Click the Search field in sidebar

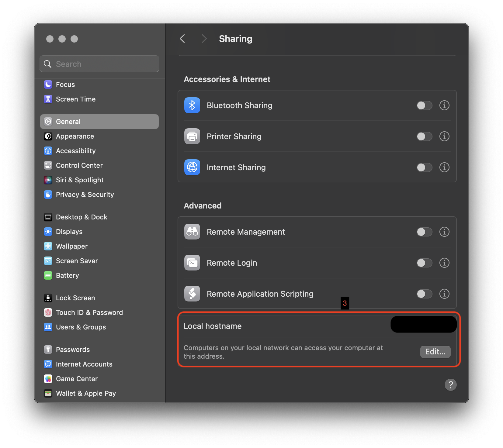(99, 64)
